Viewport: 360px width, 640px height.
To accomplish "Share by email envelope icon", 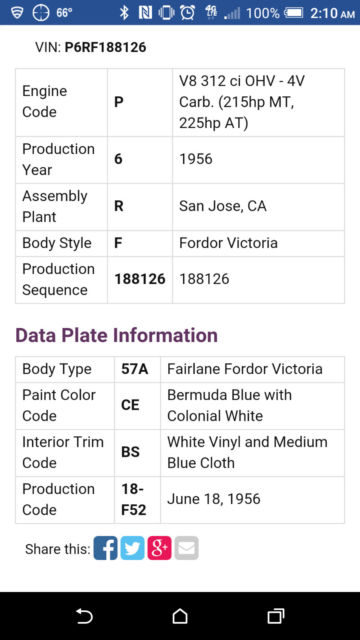I will coord(187,548).
